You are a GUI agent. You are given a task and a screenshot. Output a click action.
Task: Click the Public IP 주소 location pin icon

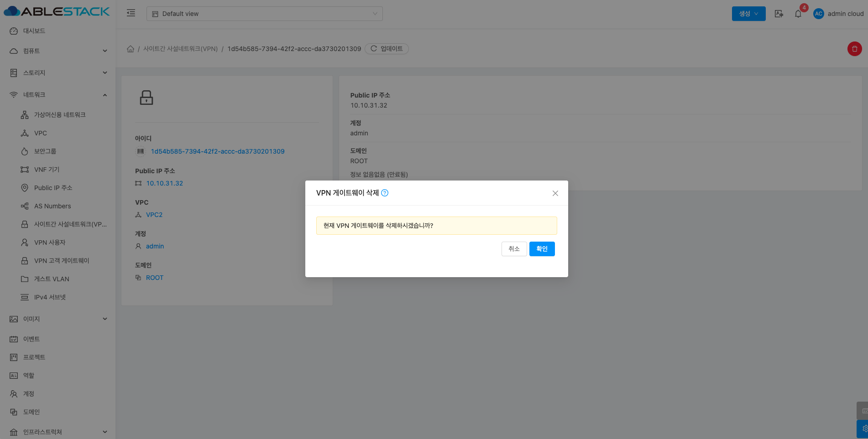[25, 188]
